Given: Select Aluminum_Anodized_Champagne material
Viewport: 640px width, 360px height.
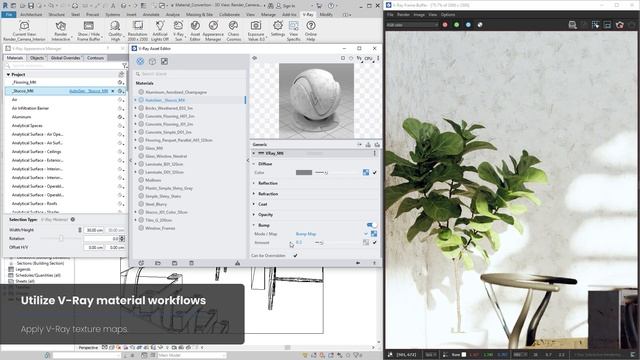Looking at the screenshot, I should 176,92.
